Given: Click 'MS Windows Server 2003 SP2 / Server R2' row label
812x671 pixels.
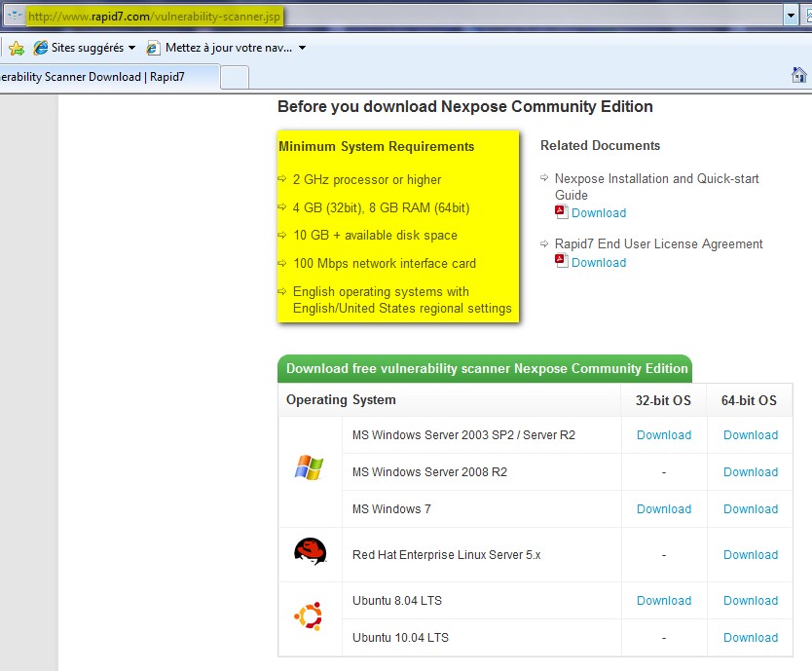Looking at the screenshot, I should tap(463, 435).
